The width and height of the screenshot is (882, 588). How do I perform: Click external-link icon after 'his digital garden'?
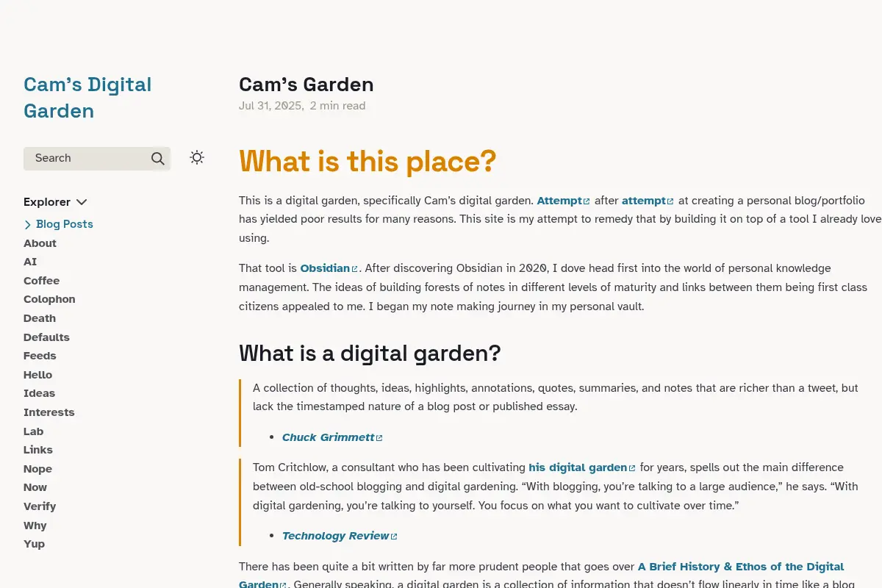click(631, 468)
